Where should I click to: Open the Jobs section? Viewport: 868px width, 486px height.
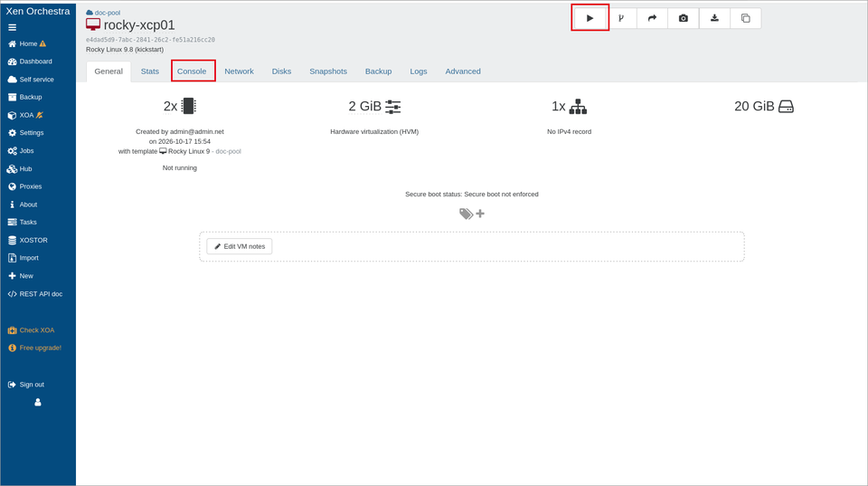[x=21, y=151]
